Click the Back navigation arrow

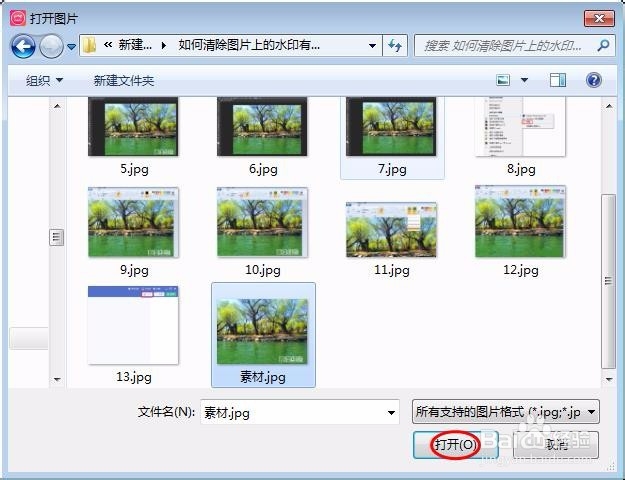[23, 46]
